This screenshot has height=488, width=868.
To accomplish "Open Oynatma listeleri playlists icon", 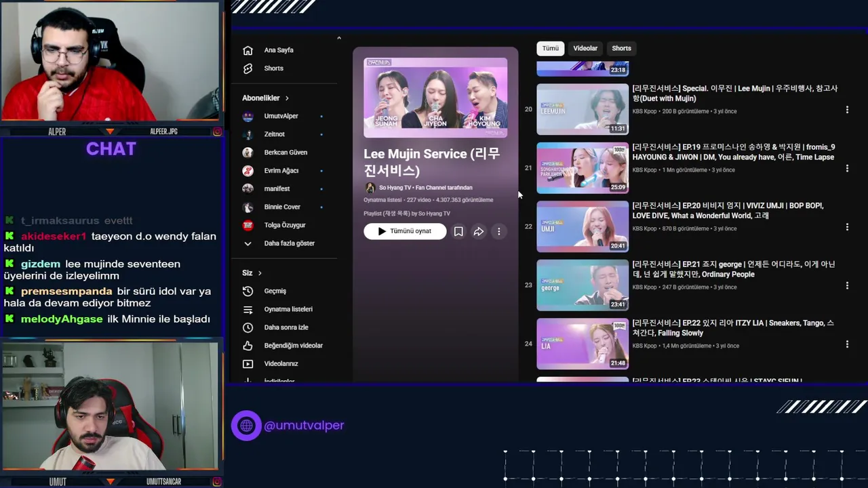I will click(x=248, y=309).
